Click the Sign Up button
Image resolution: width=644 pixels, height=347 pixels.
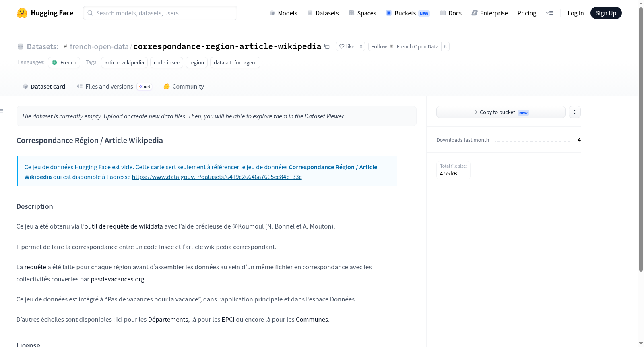pos(606,13)
